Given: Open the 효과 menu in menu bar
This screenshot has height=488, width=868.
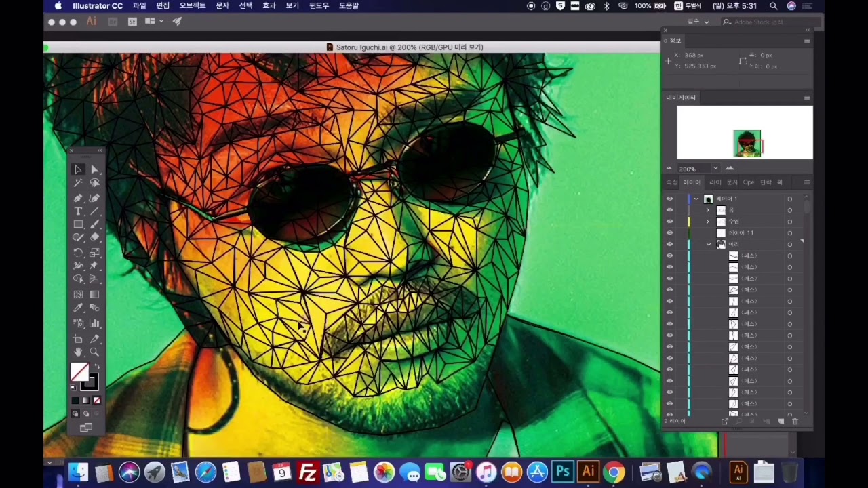Looking at the screenshot, I should [269, 5].
